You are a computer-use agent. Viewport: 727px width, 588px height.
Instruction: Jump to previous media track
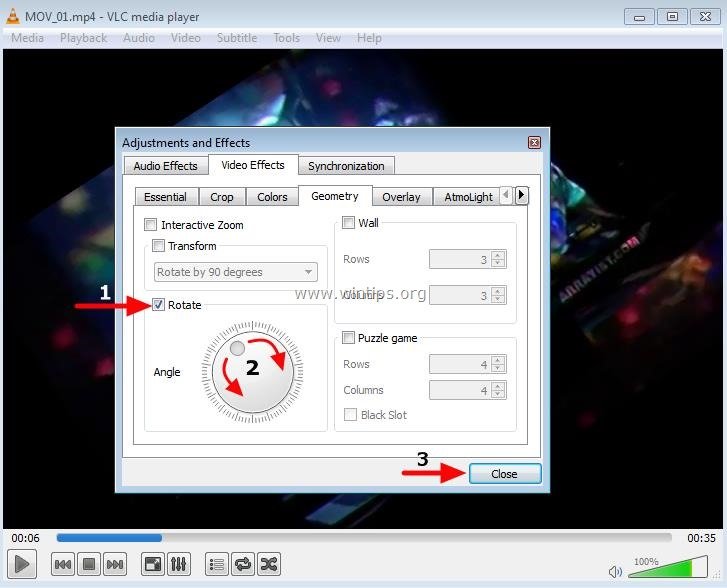pos(63,564)
